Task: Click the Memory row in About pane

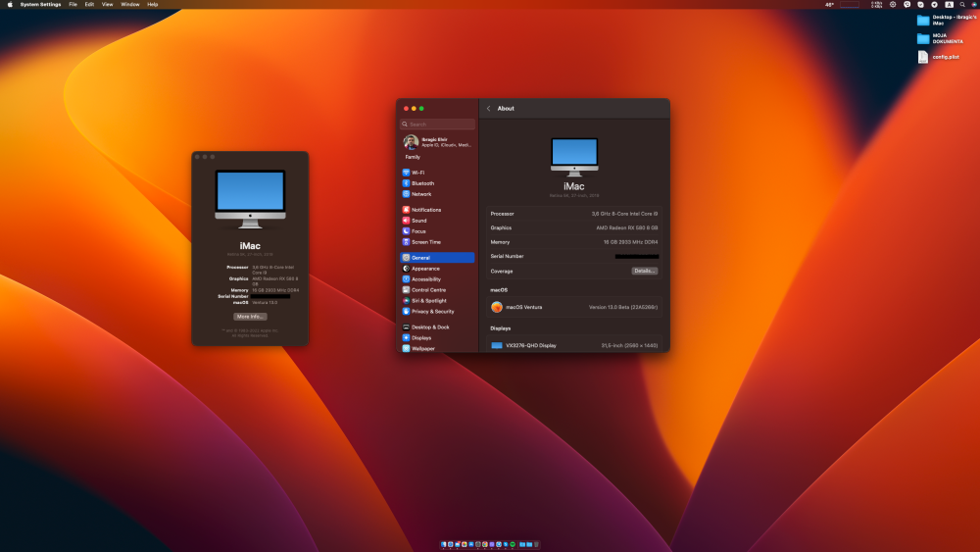Action: coord(573,242)
